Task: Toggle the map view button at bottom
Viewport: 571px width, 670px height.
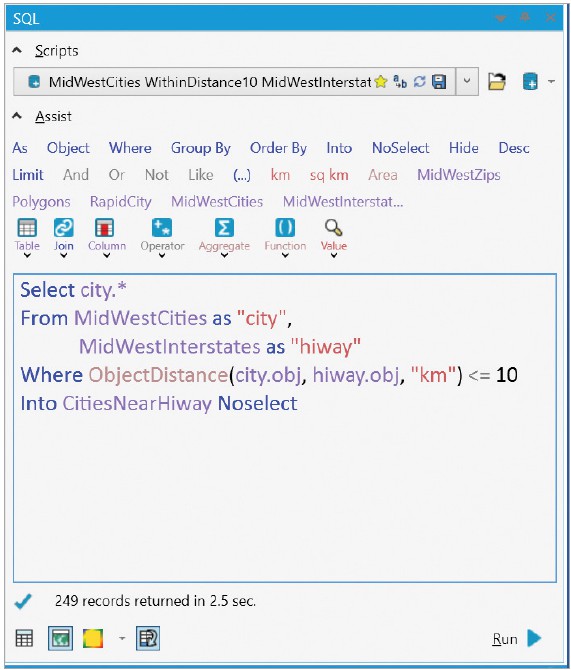Action: (60, 638)
